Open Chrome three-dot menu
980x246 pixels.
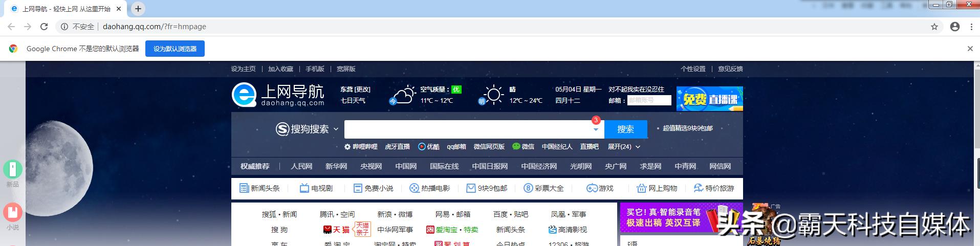971,27
